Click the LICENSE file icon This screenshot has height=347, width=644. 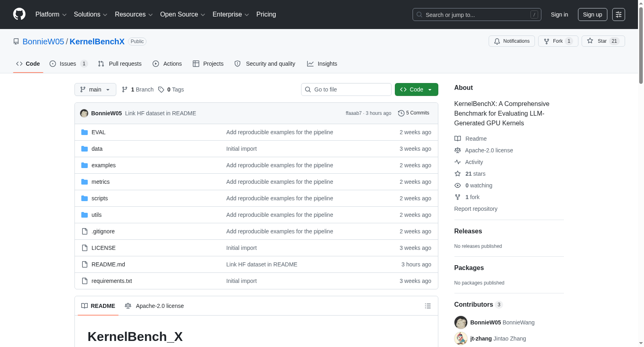coord(85,248)
